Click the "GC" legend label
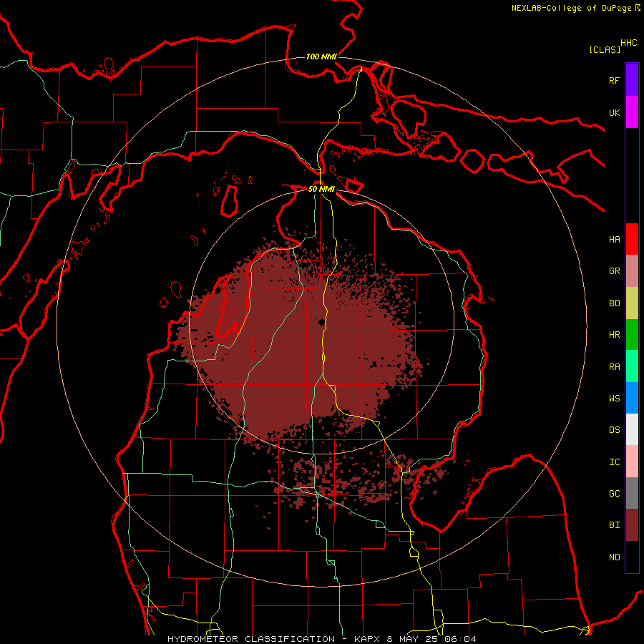644x644 pixels. click(x=614, y=494)
